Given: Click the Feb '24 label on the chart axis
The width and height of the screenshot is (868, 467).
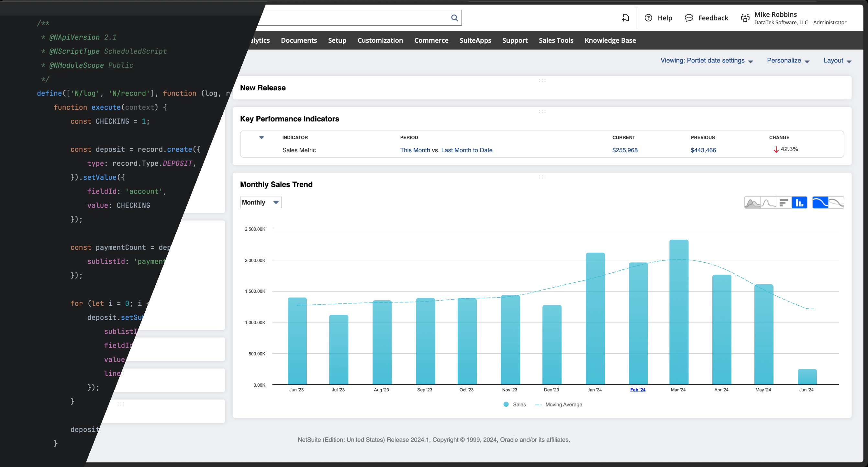Looking at the screenshot, I should 638,390.
